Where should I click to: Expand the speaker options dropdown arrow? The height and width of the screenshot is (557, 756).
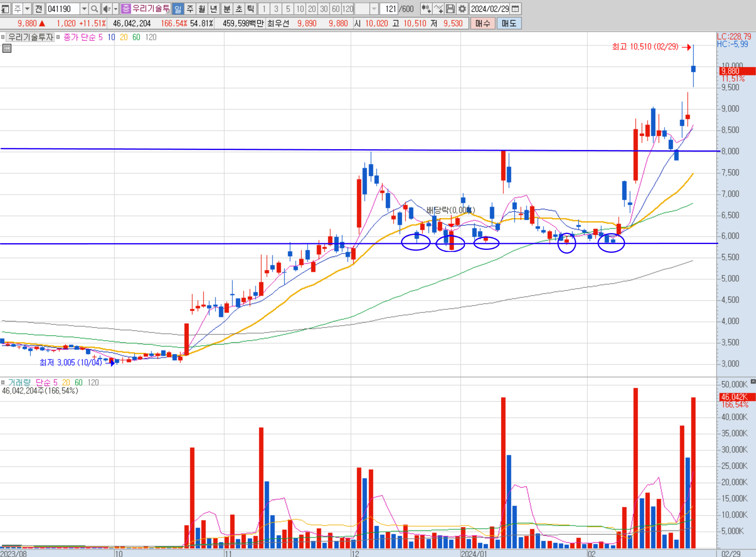(116, 9)
